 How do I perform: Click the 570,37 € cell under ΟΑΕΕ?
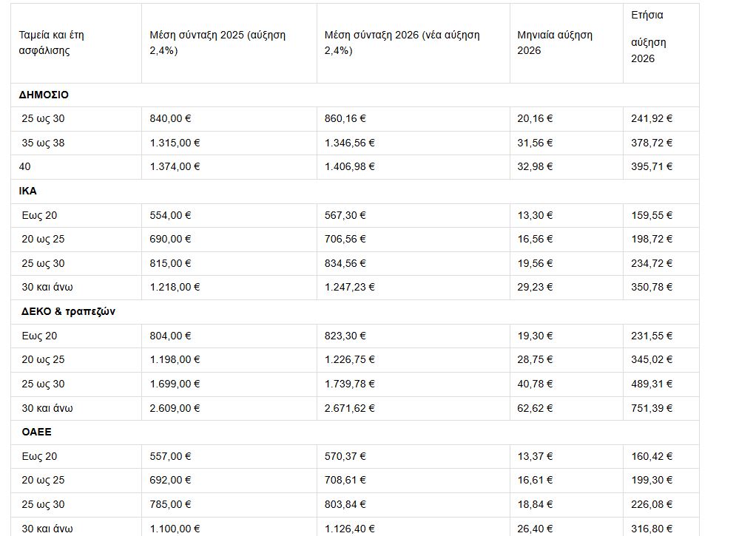(345, 456)
